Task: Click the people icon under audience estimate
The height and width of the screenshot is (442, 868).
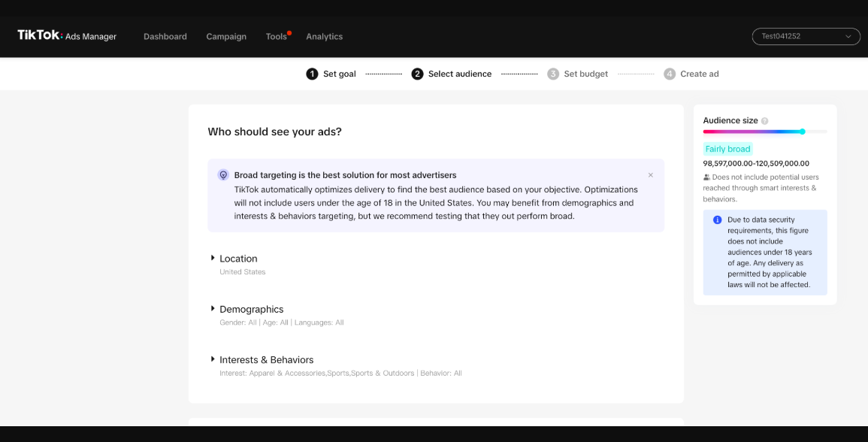Action: (x=706, y=177)
